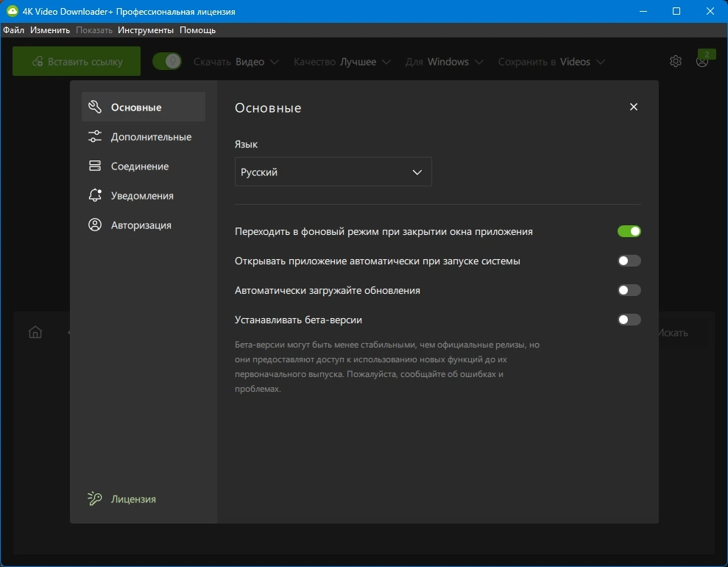Open the Уведомления bell icon
This screenshot has height=567, width=728.
[x=95, y=195]
